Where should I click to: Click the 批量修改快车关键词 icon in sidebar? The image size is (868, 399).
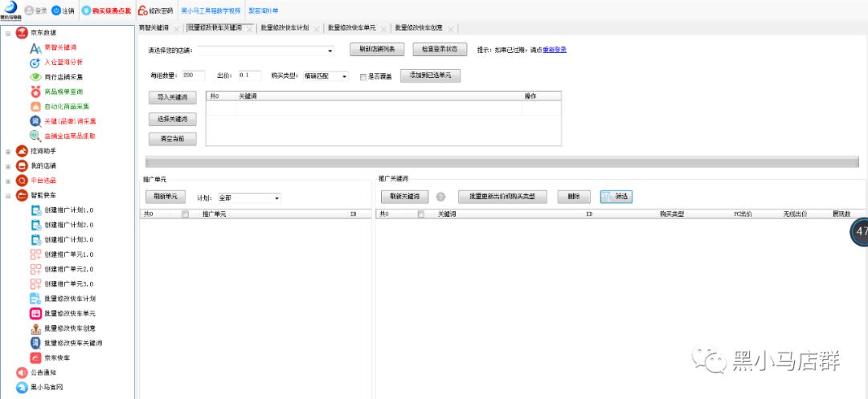(36, 343)
